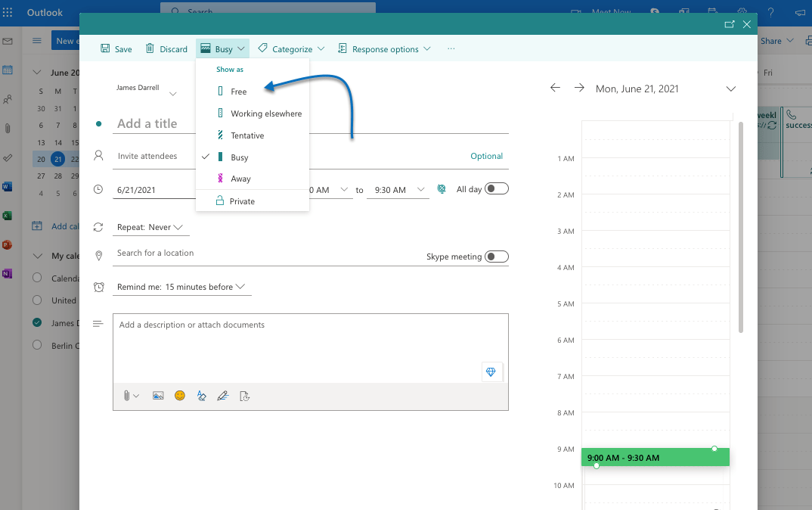
Task: Click the pop-out window icon in header
Action: (729, 24)
